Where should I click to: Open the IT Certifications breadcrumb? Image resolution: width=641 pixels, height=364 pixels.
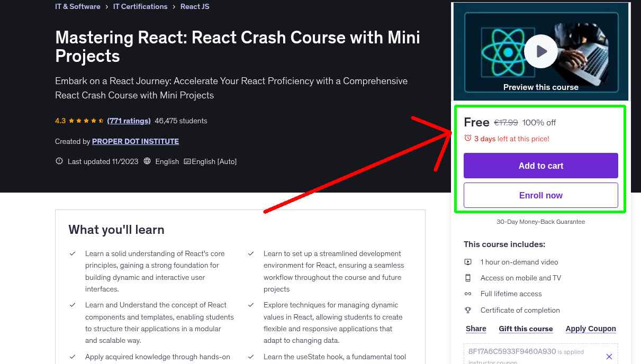(140, 6)
